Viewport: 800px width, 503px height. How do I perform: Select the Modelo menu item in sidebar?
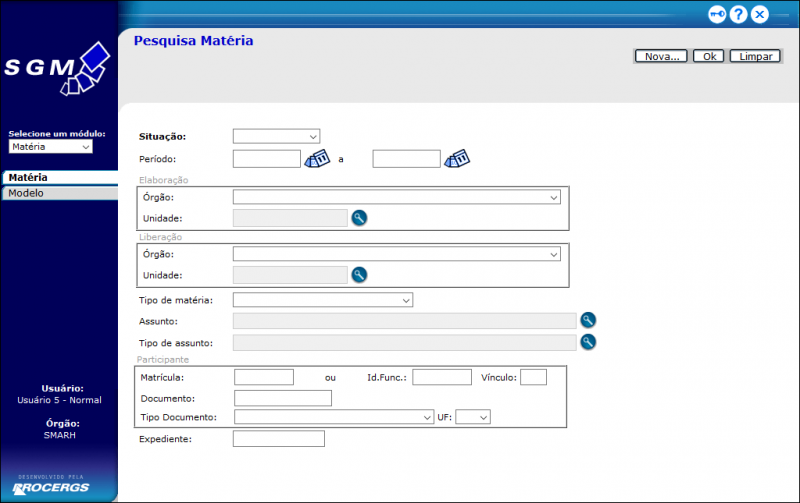pos(60,193)
